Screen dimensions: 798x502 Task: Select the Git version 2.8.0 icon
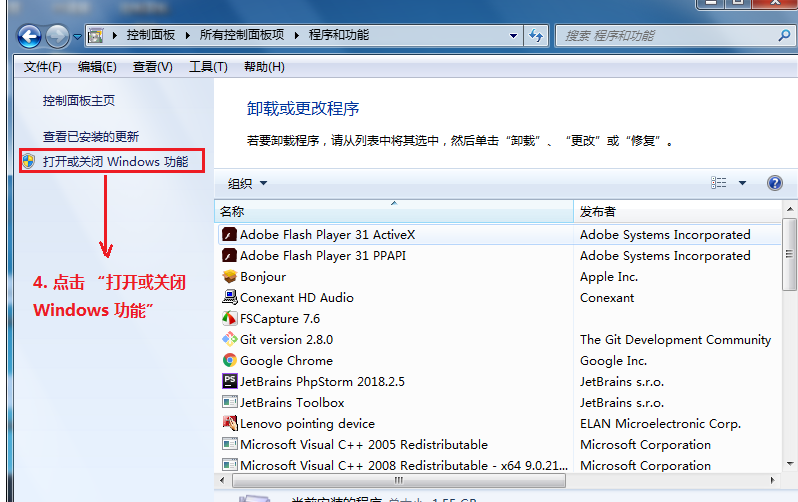(230, 340)
